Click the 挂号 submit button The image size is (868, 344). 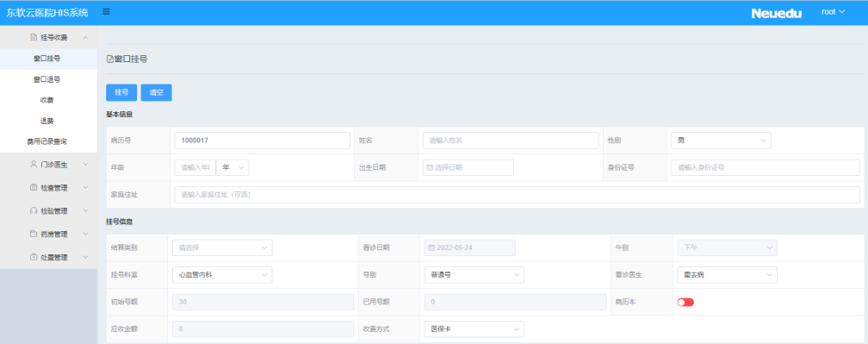[121, 92]
